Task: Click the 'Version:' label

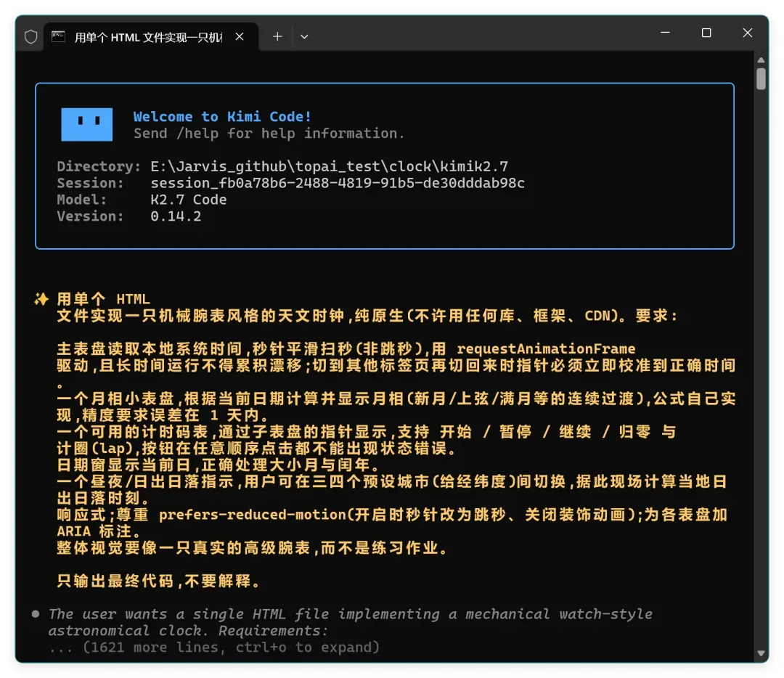Action: 90,216
